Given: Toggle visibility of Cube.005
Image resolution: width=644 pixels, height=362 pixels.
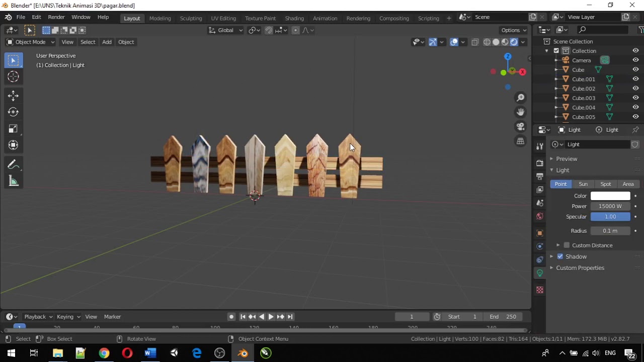Looking at the screenshot, I should (x=635, y=117).
